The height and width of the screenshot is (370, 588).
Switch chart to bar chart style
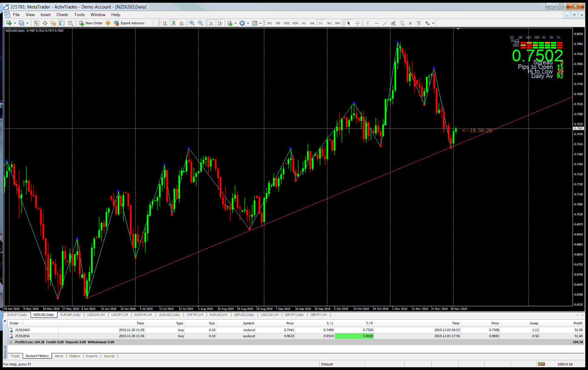165,23
